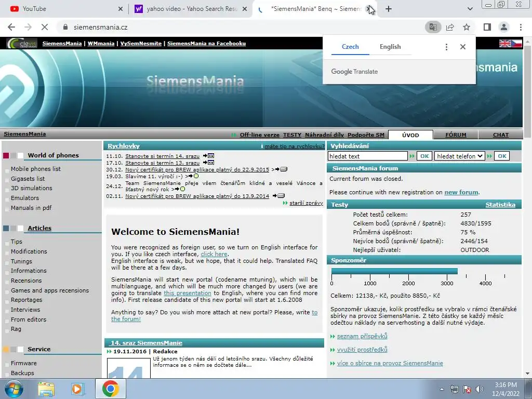Open the tab search chevron
Image resolution: width=532 pixels, height=399 pixels.
[x=470, y=9]
